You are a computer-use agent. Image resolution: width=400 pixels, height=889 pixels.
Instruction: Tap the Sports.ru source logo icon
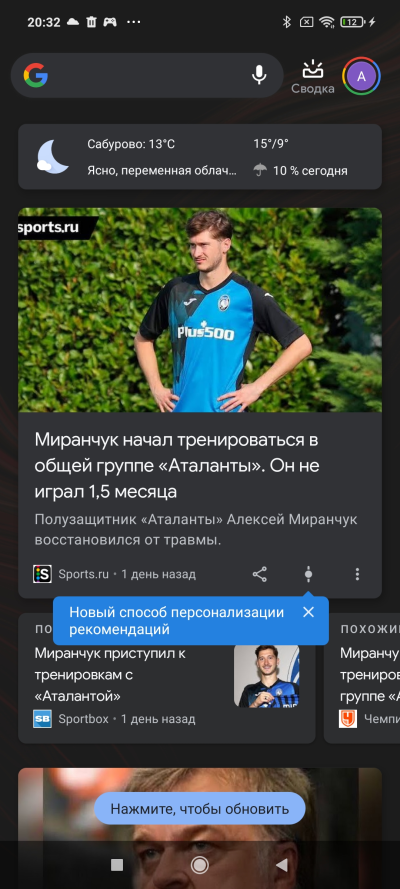point(42,574)
